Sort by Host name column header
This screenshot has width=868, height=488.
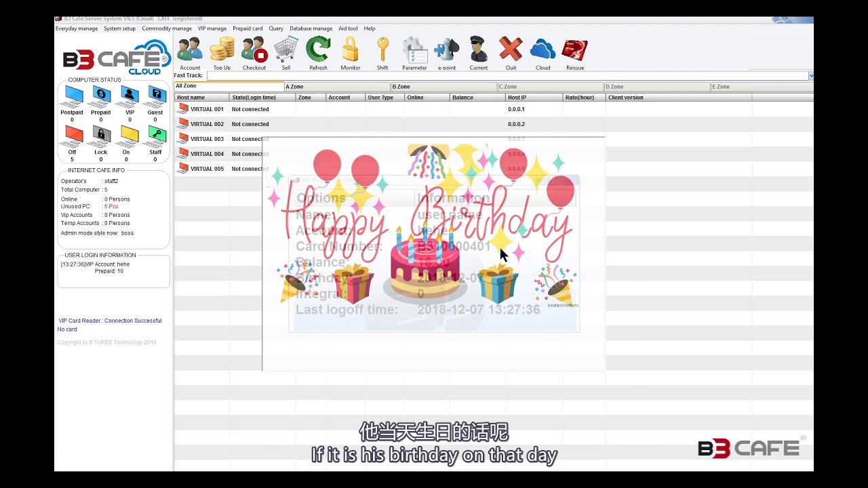point(202,98)
